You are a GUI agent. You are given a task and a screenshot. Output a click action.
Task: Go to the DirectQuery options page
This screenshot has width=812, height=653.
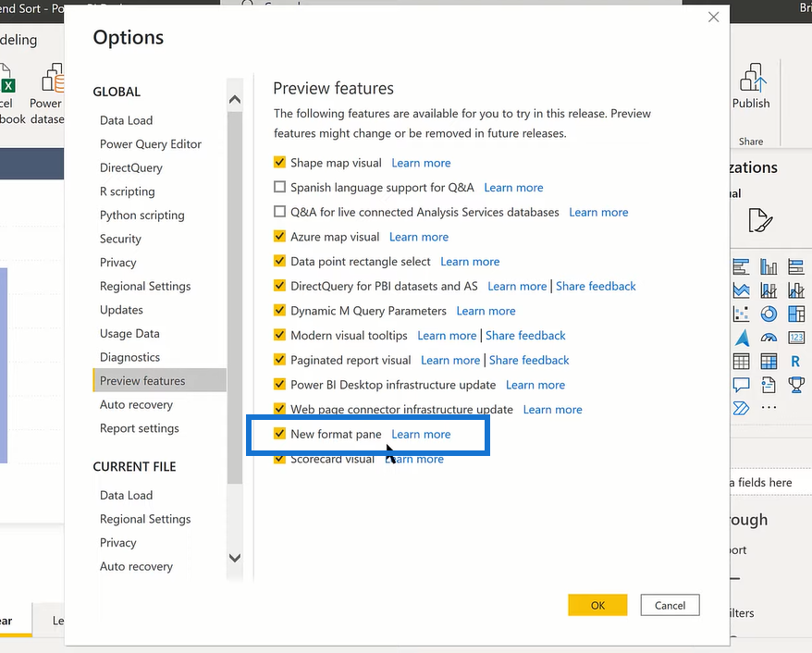pyautogui.click(x=131, y=167)
